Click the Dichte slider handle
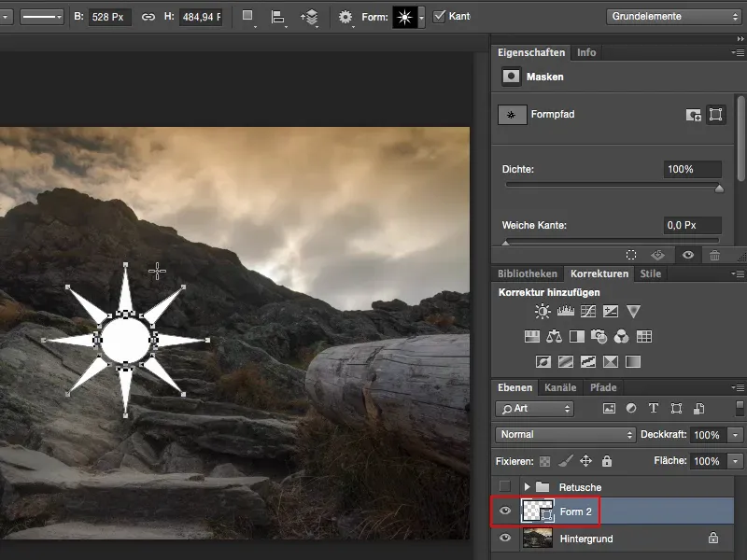 coord(719,188)
